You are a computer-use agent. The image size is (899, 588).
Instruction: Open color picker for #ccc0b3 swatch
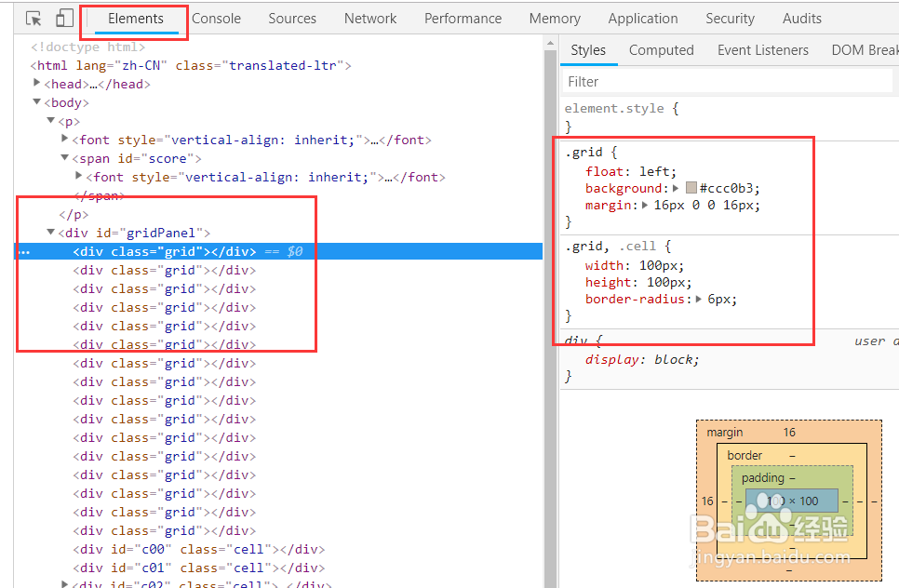pos(691,188)
